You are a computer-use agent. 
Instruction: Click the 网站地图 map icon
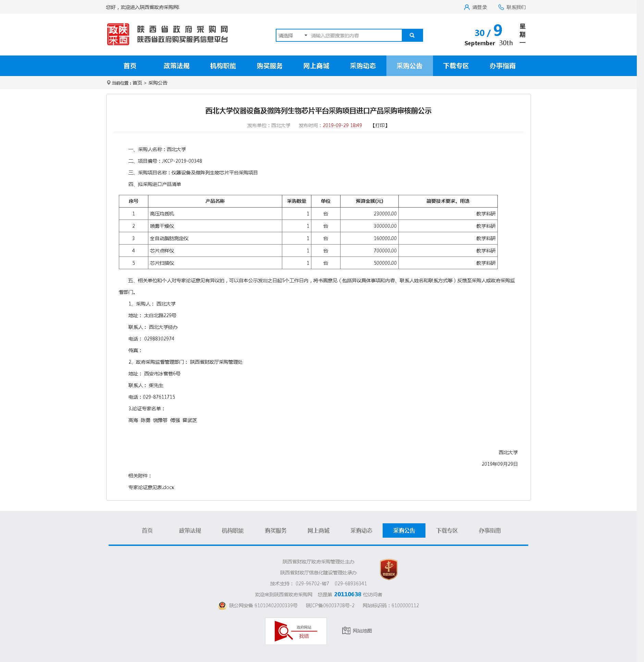(x=346, y=630)
